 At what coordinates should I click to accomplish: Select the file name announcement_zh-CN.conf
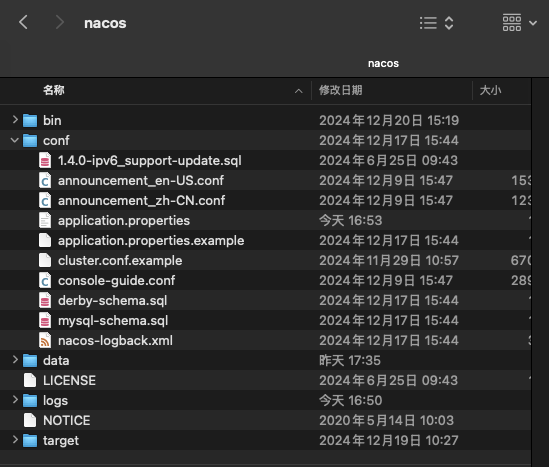pos(141,201)
